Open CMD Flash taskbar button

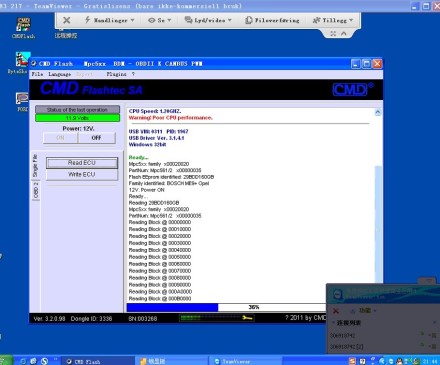click(x=98, y=361)
